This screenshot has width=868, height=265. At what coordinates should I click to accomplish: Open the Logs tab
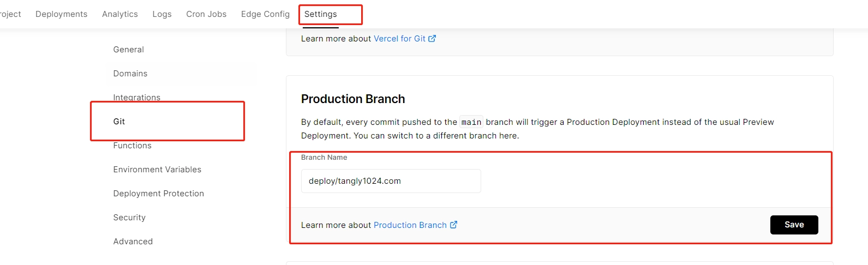click(162, 14)
